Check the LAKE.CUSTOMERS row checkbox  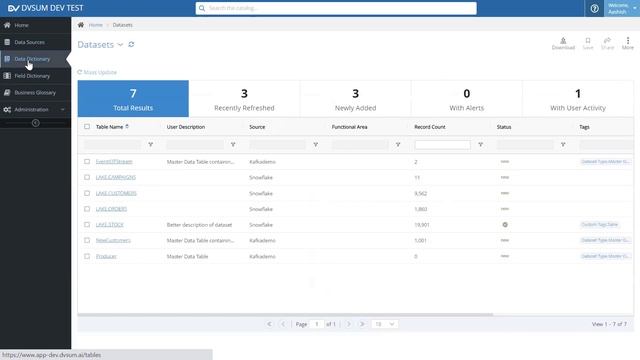(x=87, y=193)
